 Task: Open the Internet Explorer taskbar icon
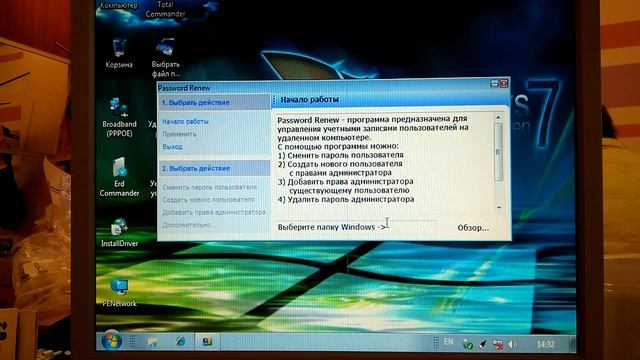[180, 342]
